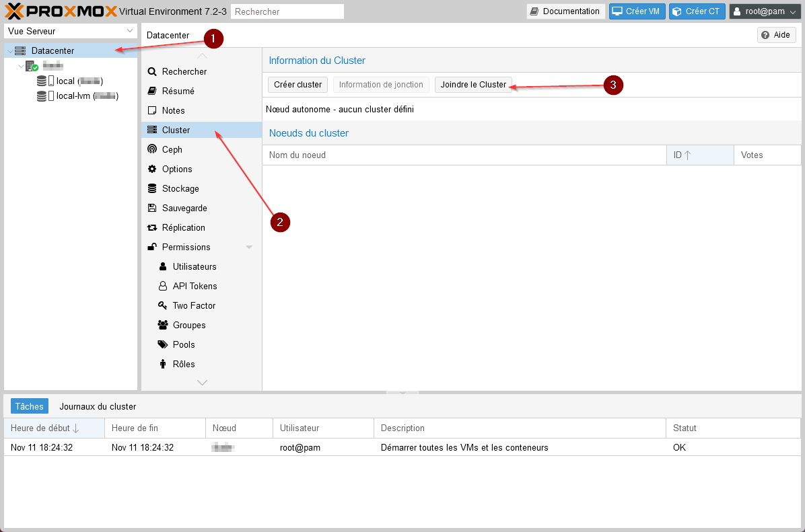Click the Rechercher search field
Viewport: 805px width, 532px height.
point(287,11)
